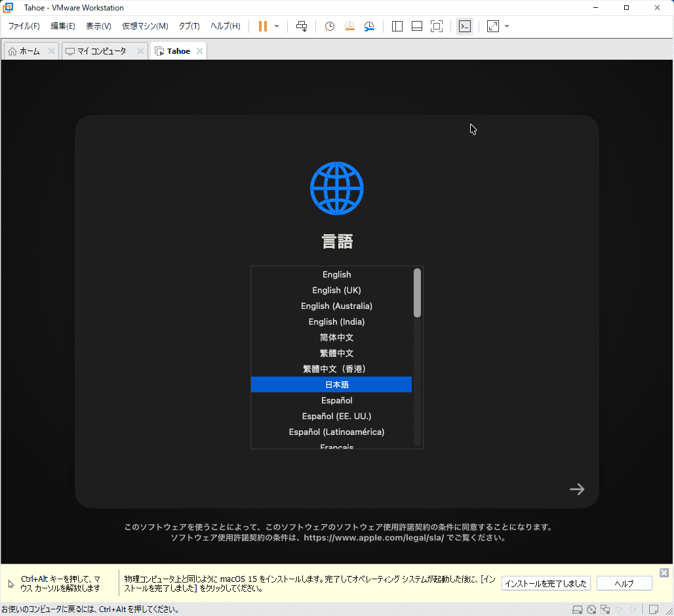Select Español in the language list
The width and height of the screenshot is (674, 616).
point(336,400)
